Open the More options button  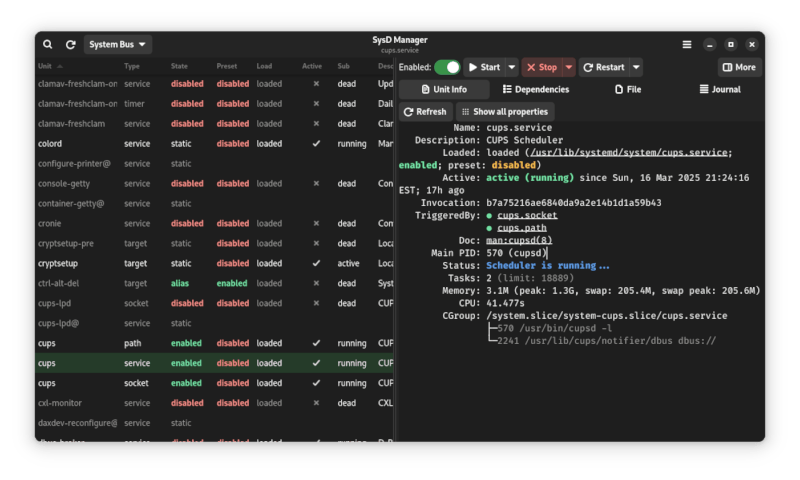pyautogui.click(x=739, y=68)
